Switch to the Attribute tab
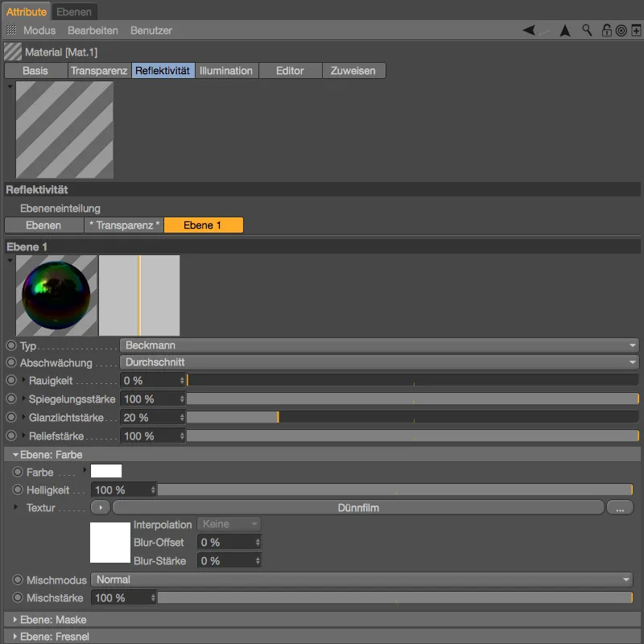The image size is (644, 644). 27,11
